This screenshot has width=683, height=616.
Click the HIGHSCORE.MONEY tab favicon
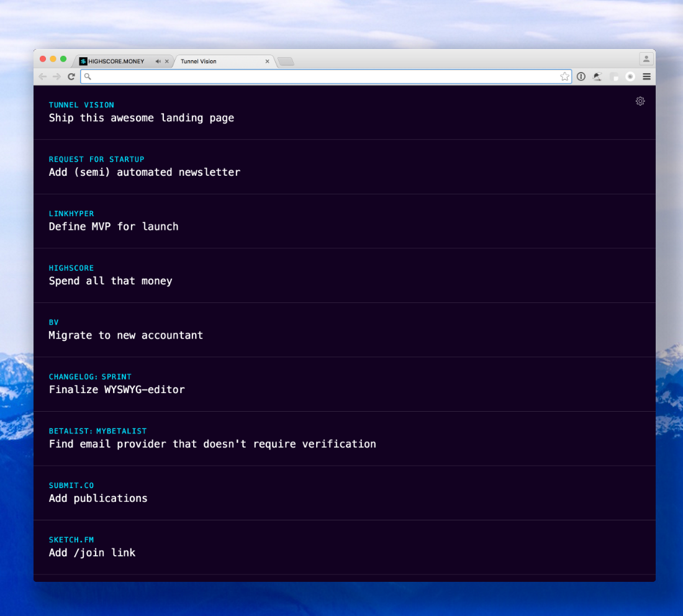(x=83, y=61)
